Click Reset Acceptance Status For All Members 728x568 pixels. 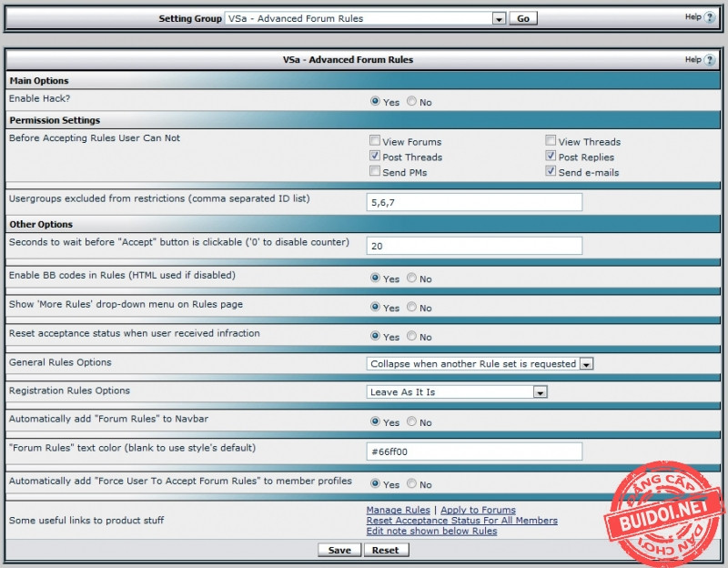[x=461, y=521]
